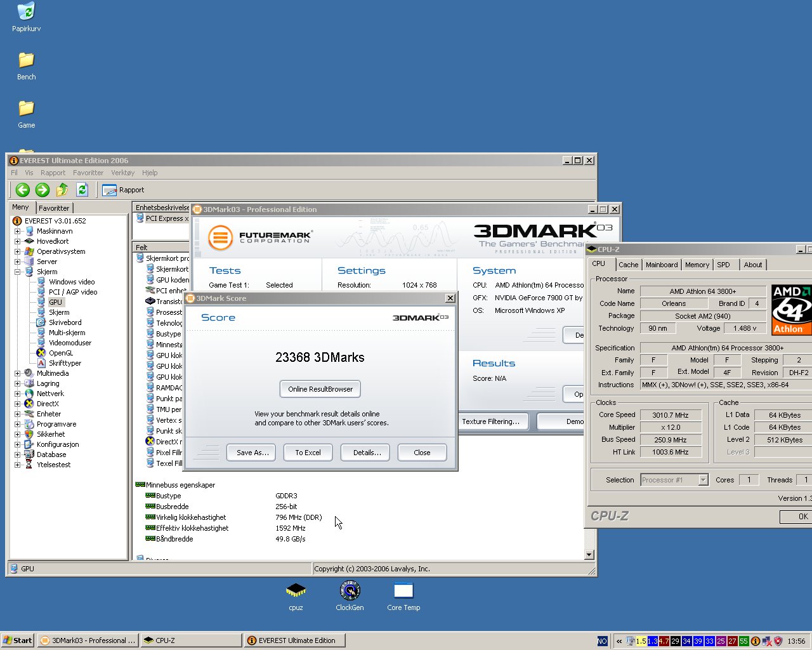Select Windows video item in EVEREST tree
812x650 pixels.
72,282
